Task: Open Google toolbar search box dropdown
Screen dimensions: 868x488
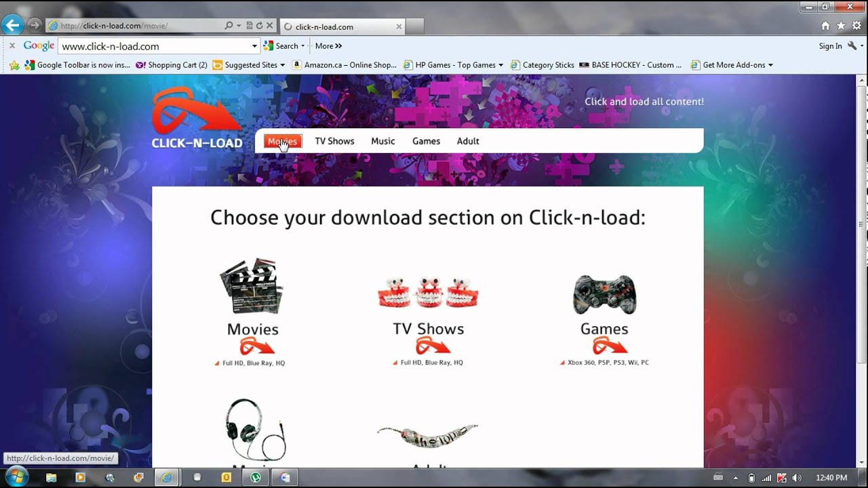Action: pos(254,46)
